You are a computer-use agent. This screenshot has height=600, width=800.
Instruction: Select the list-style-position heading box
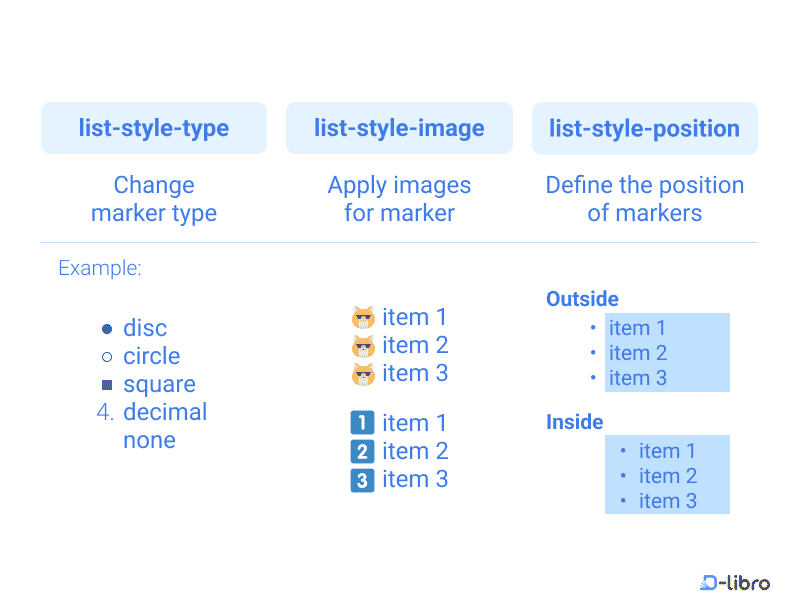coord(644,128)
